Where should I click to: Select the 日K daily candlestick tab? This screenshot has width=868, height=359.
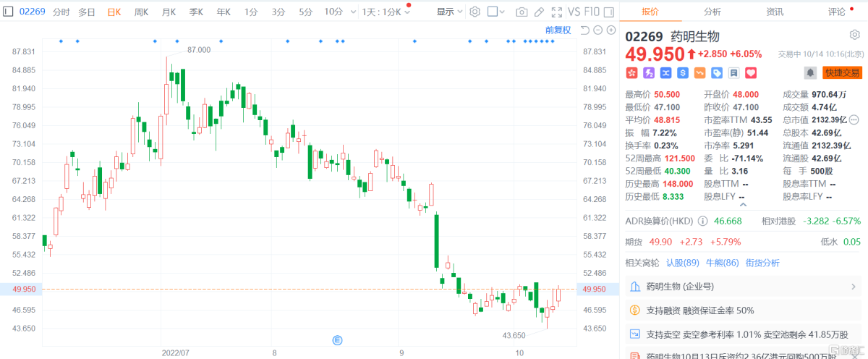(x=114, y=12)
